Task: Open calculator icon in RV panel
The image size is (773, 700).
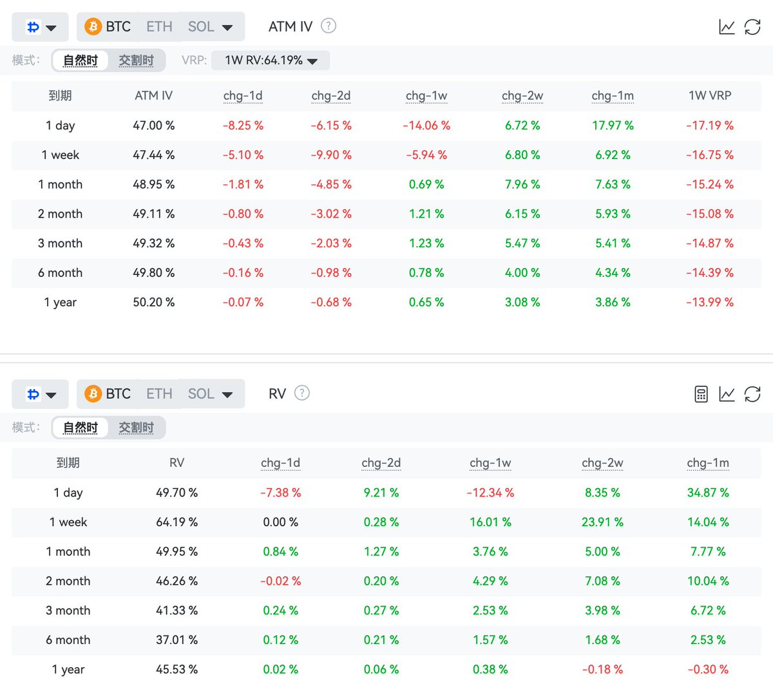Action: tap(701, 394)
